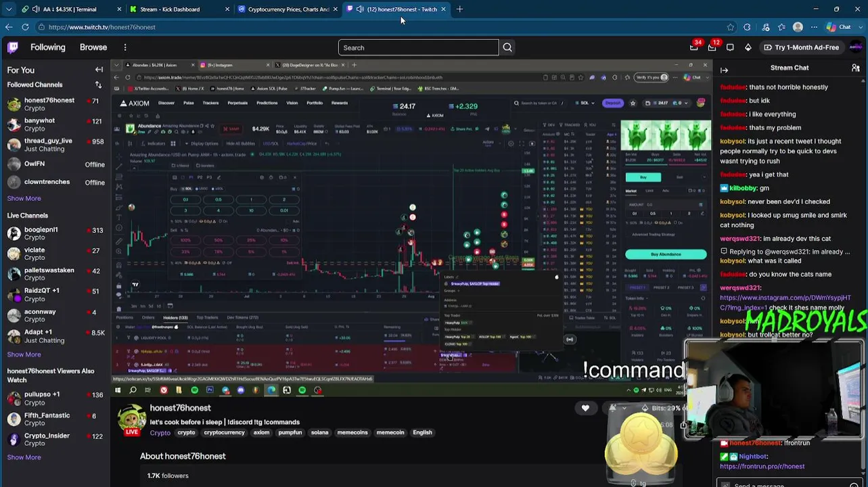Open banywhot channel in sidebar
868x487 pixels.
click(x=55, y=124)
